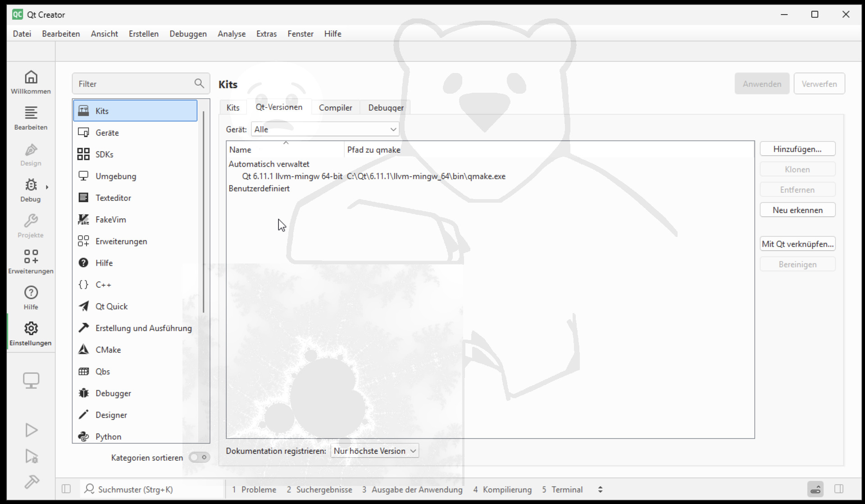This screenshot has width=865, height=504.
Task: Open the Probleme output pane
Action: click(x=254, y=489)
